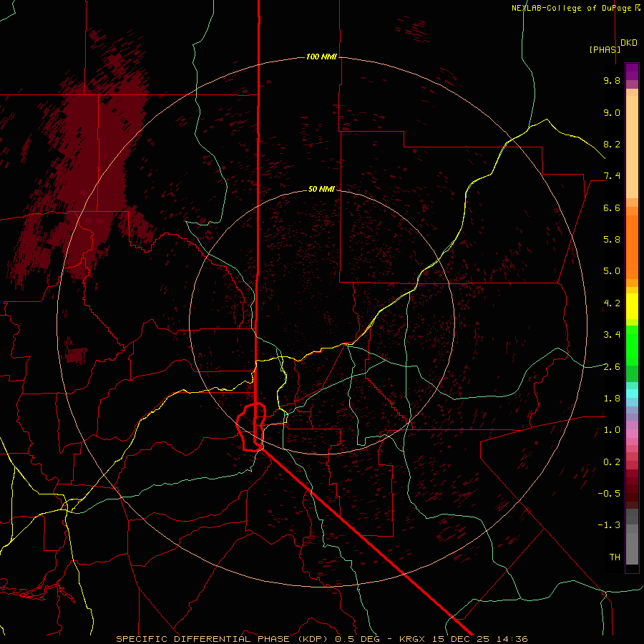Screen dimensions: 644x644
Task: Pick the light peach color scale band
Action: (x=632, y=147)
